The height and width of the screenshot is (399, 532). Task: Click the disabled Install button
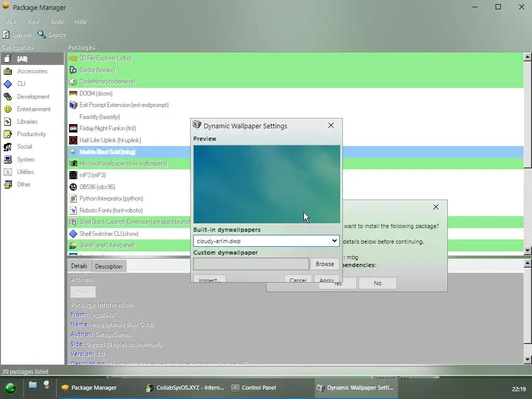coord(83,292)
